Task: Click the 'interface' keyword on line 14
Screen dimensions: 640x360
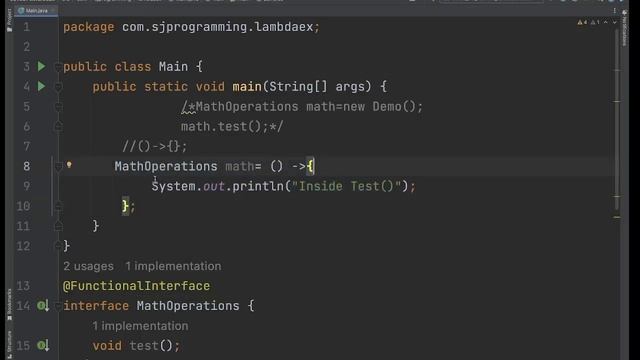Action: pyautogui.click(x=96, y=306)
